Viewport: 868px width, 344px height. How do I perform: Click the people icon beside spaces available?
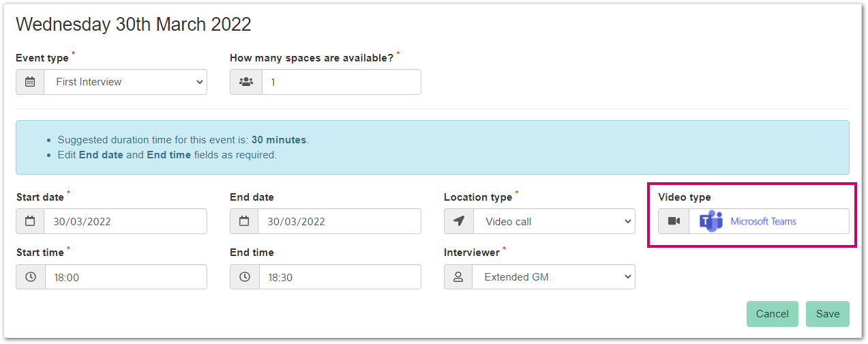pyautogui.click(x=246, y=82)
